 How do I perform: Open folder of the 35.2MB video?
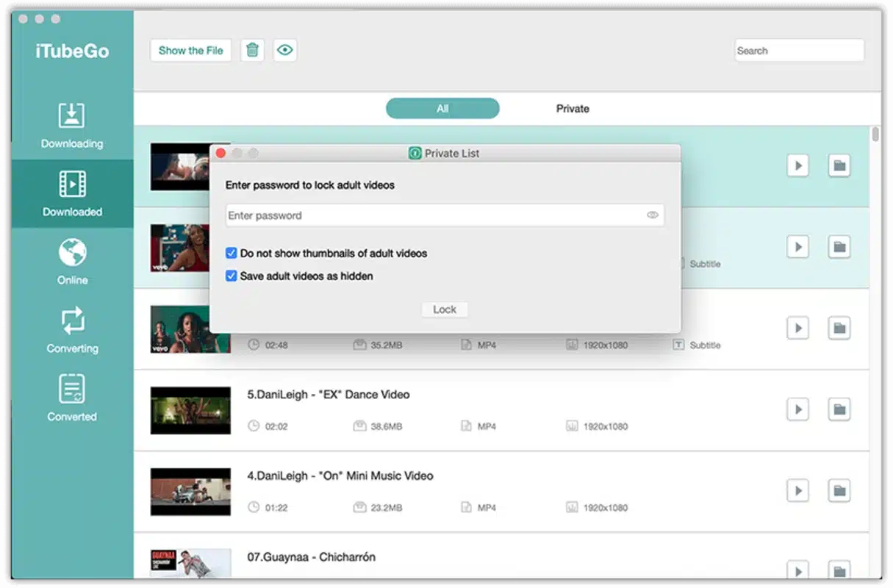pyautogui.click(x=839, y=328)
